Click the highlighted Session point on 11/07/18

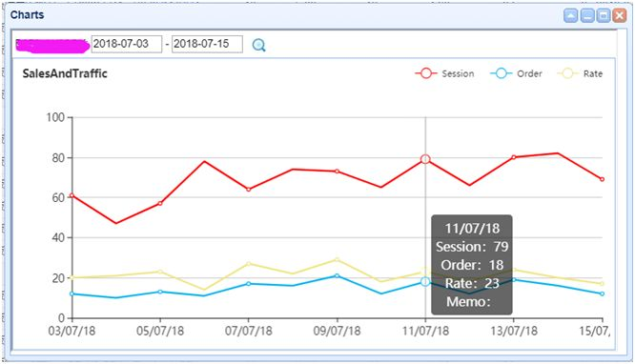click(x=425, y=159)
